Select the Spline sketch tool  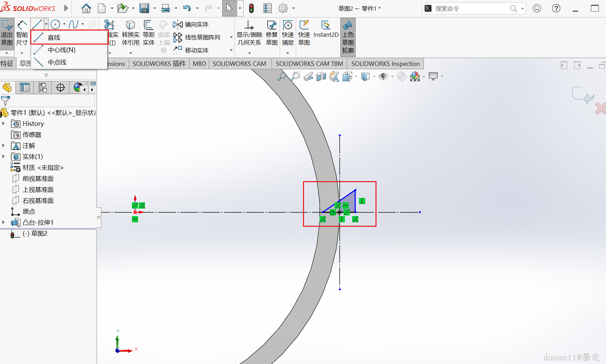coord(74,24)
